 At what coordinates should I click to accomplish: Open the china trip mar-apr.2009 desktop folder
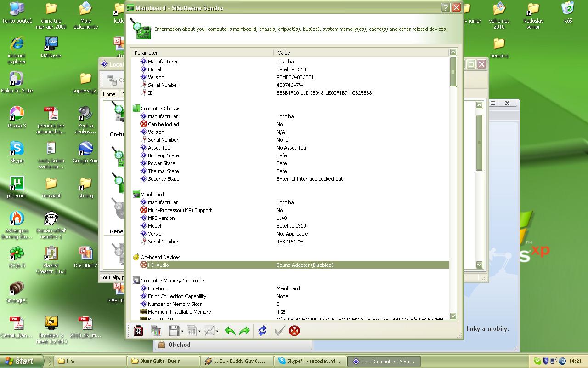51,16
